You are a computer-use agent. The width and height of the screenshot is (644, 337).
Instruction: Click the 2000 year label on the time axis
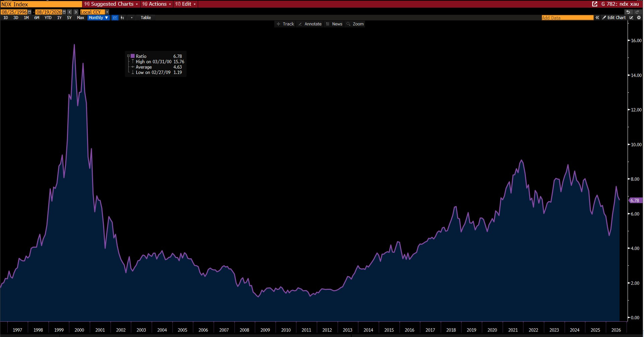click(79, 330)
